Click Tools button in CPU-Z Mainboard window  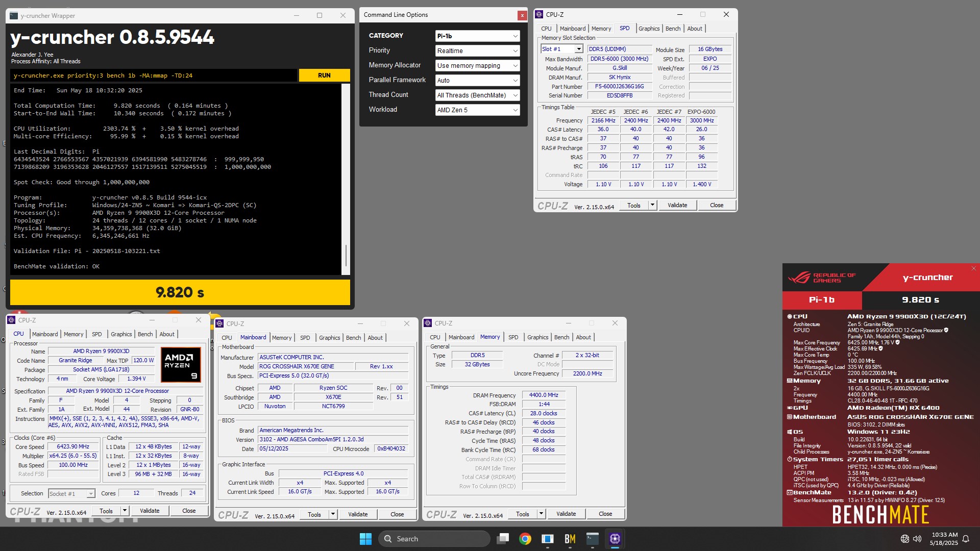(314, 514)
